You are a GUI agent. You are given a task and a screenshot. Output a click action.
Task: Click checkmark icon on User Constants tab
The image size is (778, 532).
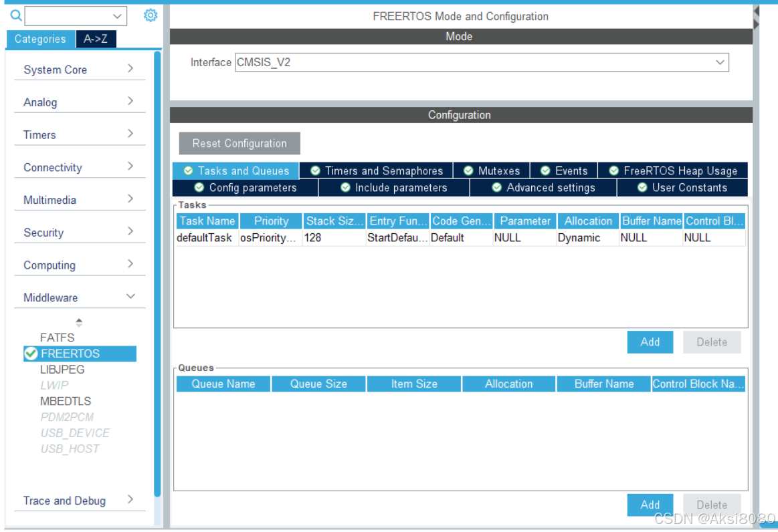pos(643,188)
